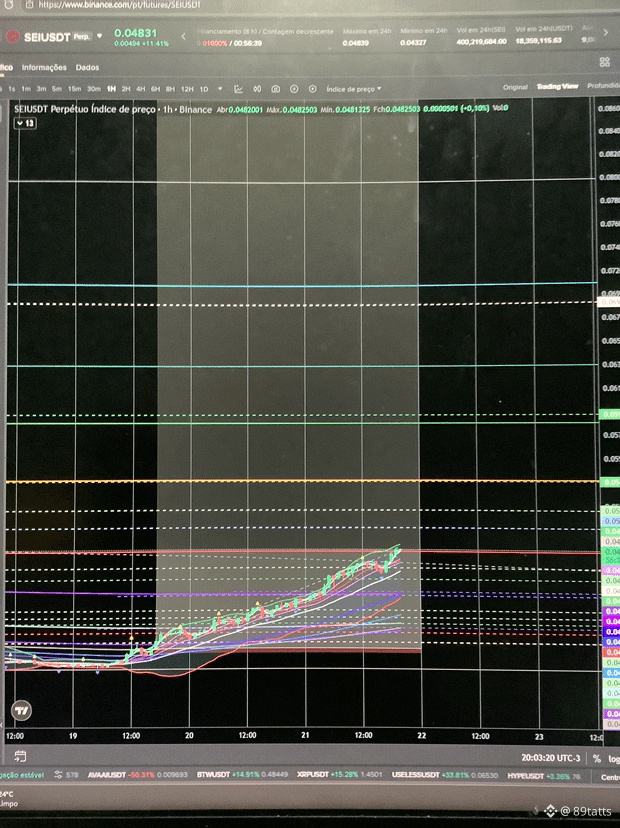The height and width of the screenshot is (828, 620).
Task: Open the Informações tab
Action: (44, 68)
